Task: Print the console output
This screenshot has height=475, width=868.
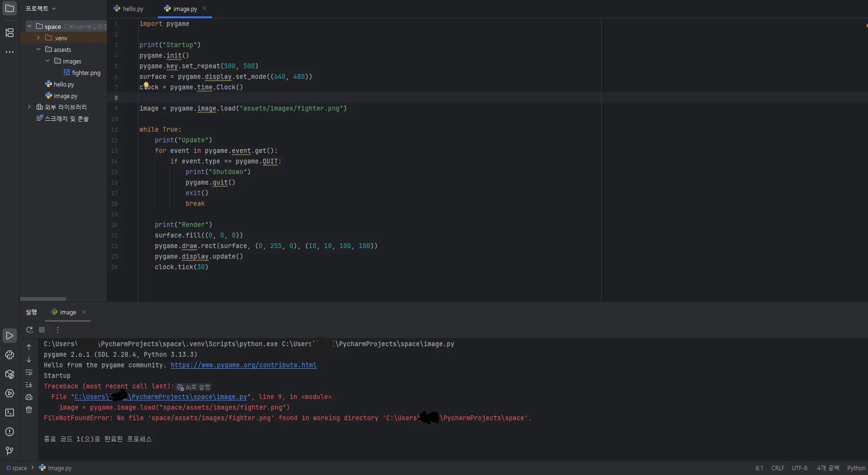Action: click(29, 397)
